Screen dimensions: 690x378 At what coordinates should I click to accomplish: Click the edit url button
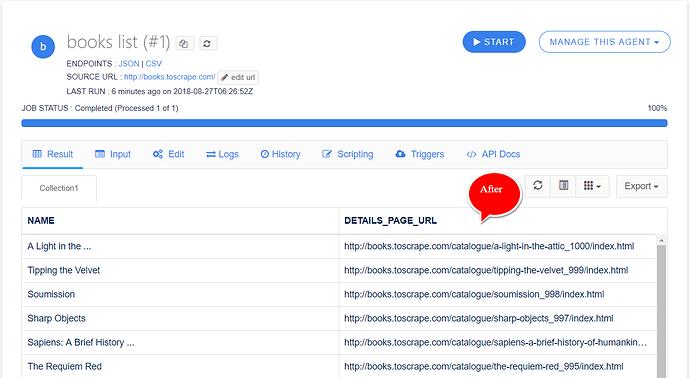(x=238, y=77)
